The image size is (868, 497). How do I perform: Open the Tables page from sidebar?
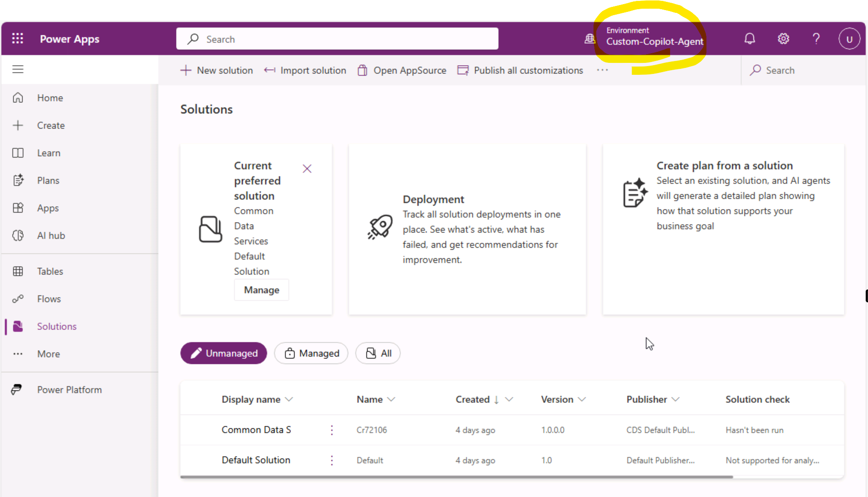(x=50, y=271)
